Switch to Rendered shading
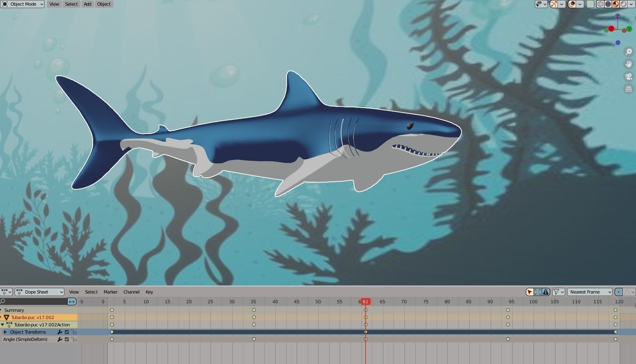 pos(623,4)
